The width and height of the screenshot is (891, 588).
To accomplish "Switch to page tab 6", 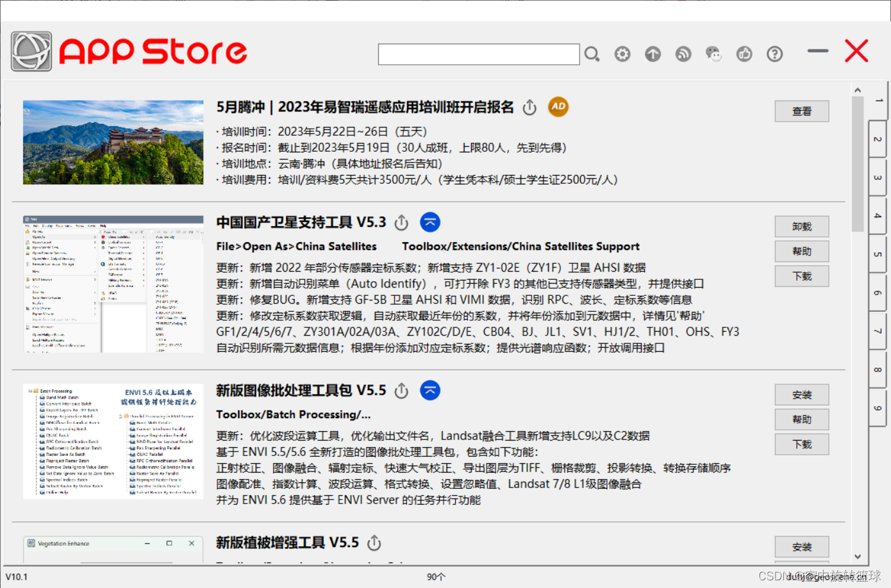I will click(878, 293).
